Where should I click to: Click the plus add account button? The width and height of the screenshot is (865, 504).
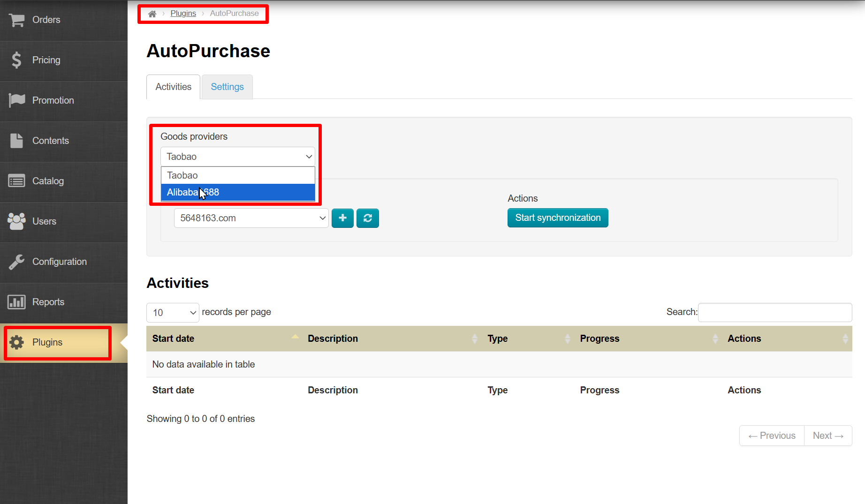point(342,218)
